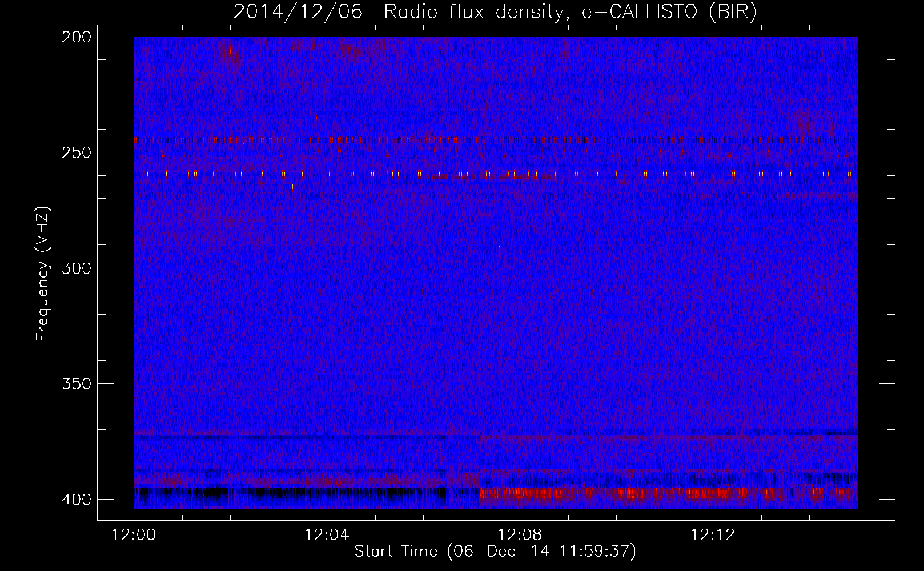Click the 250 frequency tick label
924x571 pixels.
tap(76, 152)
